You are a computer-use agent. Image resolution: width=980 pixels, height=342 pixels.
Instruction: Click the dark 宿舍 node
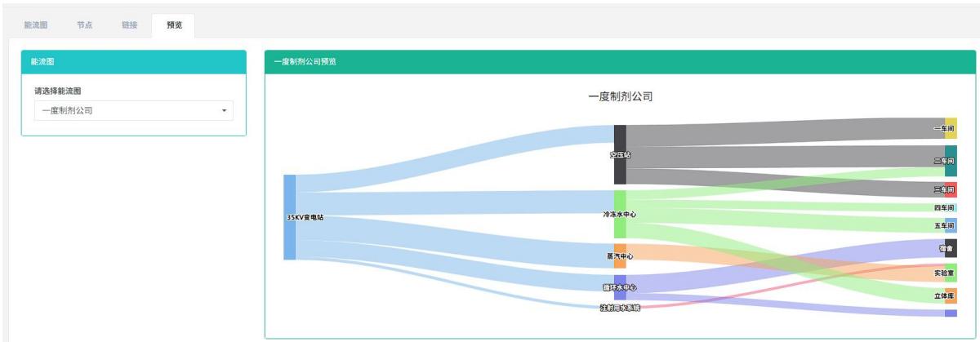tap(951, 247)
